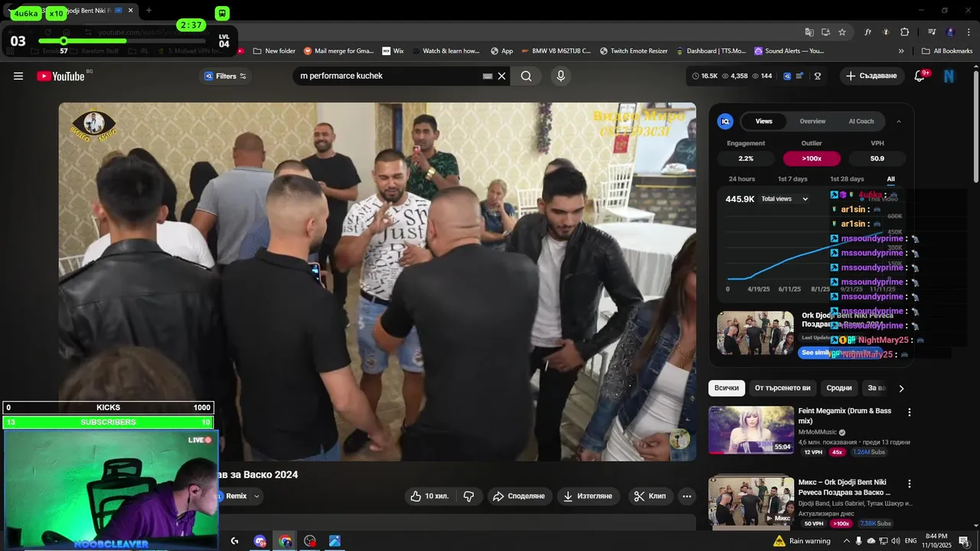Open the Remix dropdown arrow

(x=256, y=496)
